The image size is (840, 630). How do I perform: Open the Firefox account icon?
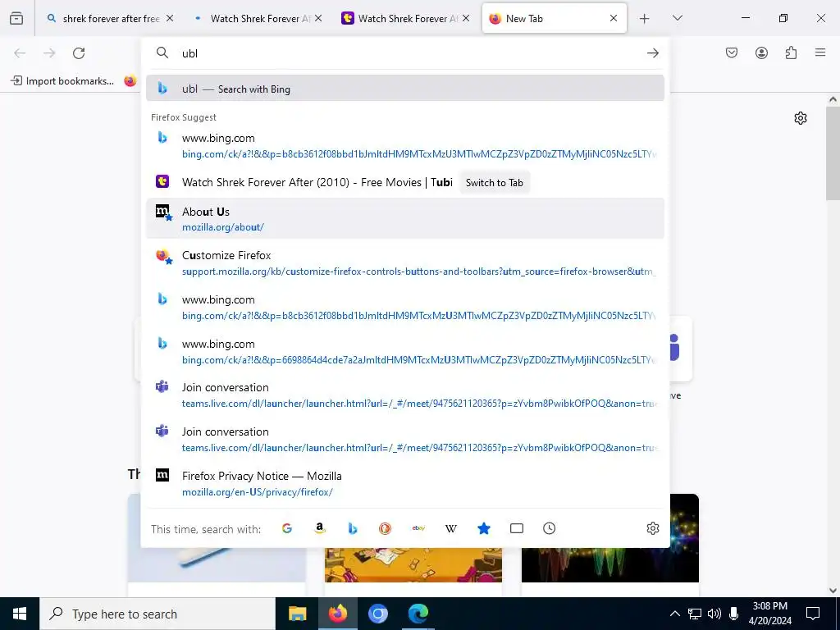pos(761,52)
